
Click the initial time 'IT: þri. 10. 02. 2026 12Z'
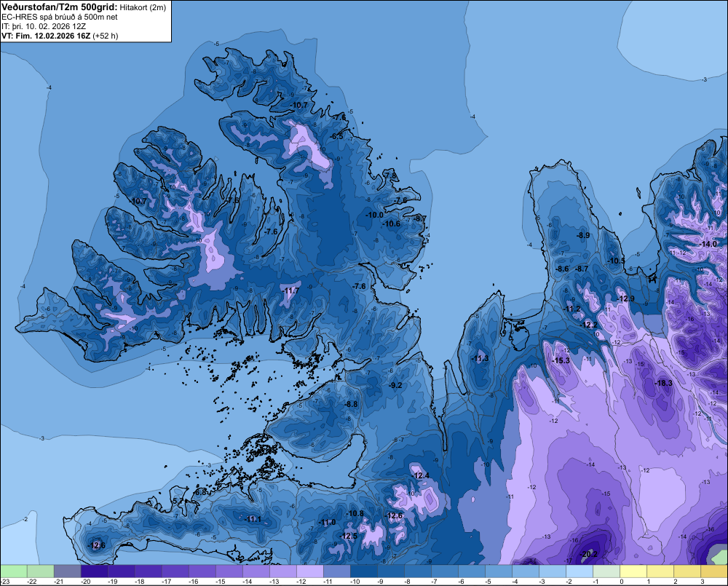(44, 26)
